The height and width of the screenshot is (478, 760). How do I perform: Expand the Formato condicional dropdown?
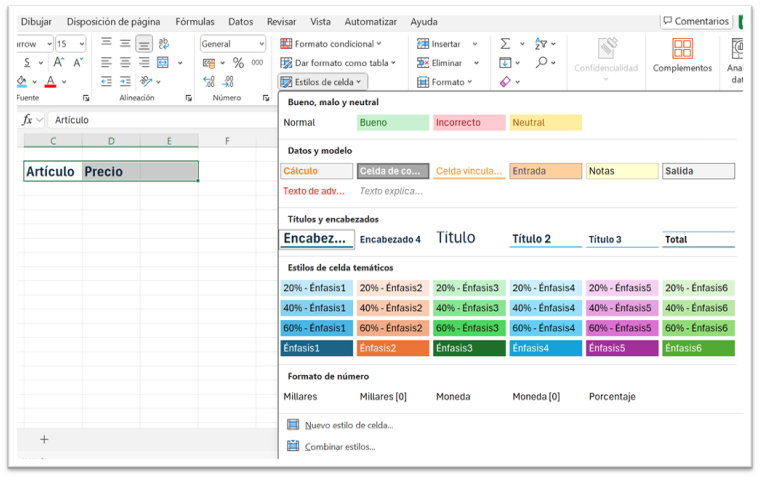coord(330,44)
